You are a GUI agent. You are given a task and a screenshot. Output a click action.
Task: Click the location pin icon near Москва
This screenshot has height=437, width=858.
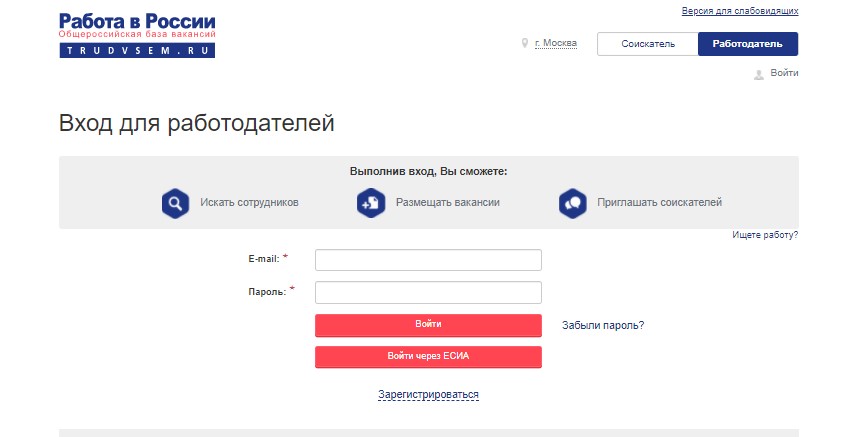click(x=524, y=44)
